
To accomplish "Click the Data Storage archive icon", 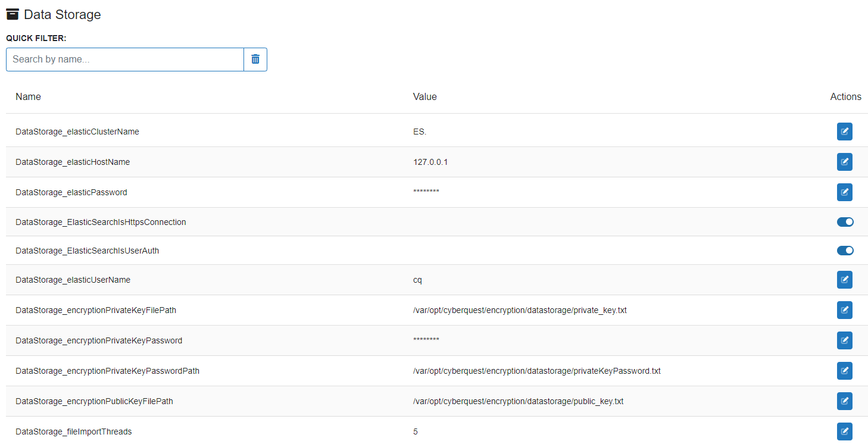I will (x=13, y=14).
